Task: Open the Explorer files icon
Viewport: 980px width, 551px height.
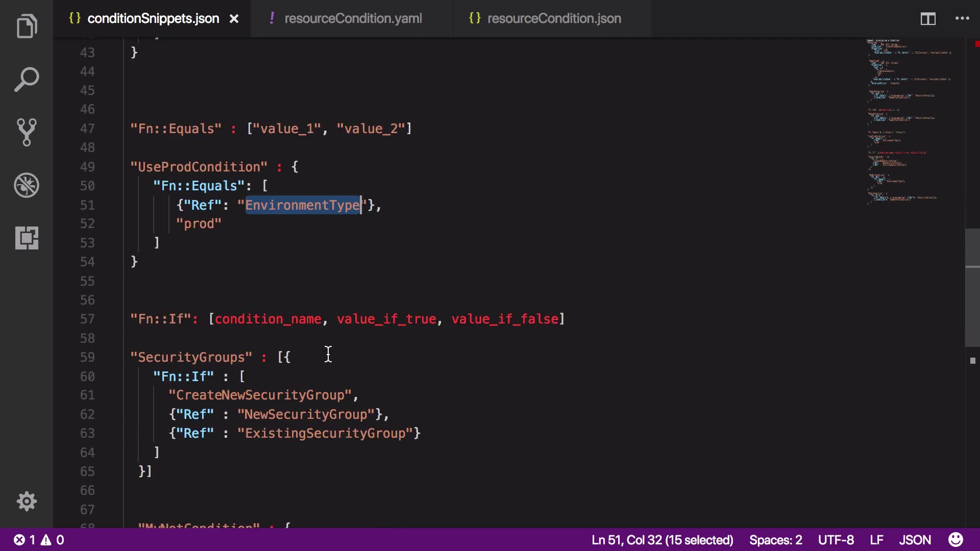Action: pyautogui.click(x=27, y=26)
